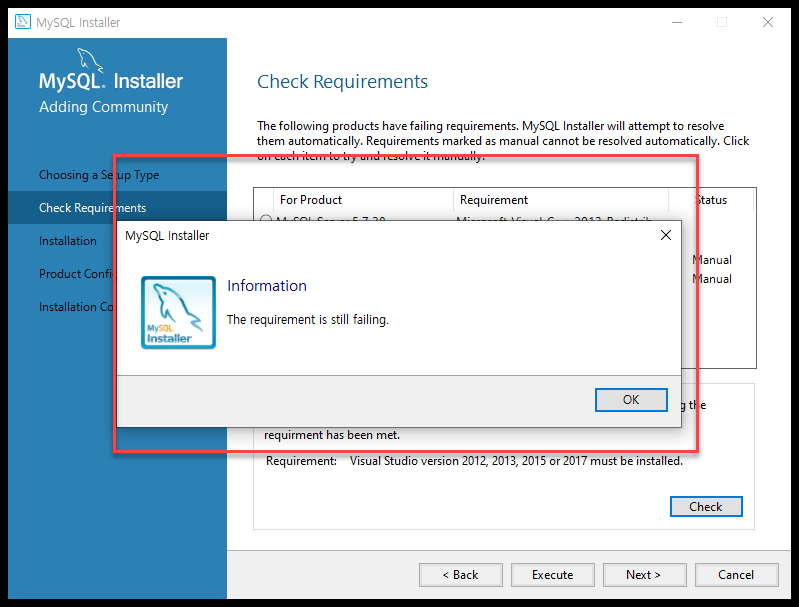Click the MySQL Installer dolphin icon in dialog
This screenshot has height=607, width=799.
click(x=178, y=312)
